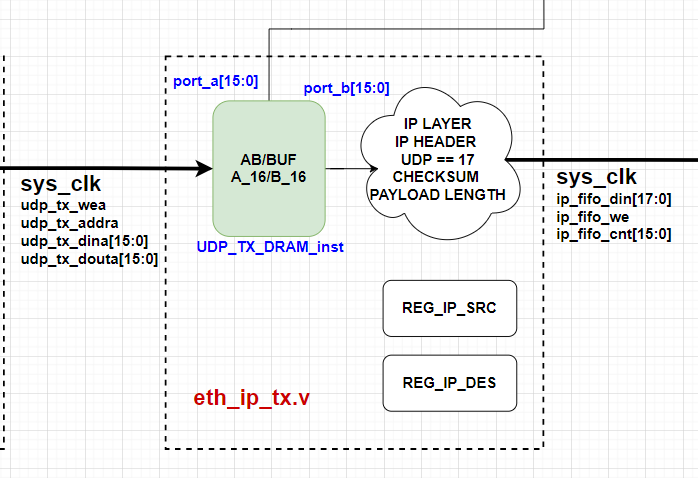
Task: Click udp_tx_wea signal text
Action: 63,205
